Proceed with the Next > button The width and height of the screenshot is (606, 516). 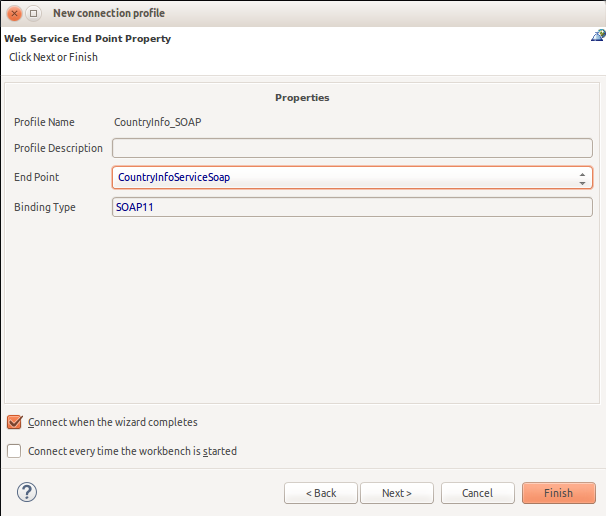click(397, 493)
